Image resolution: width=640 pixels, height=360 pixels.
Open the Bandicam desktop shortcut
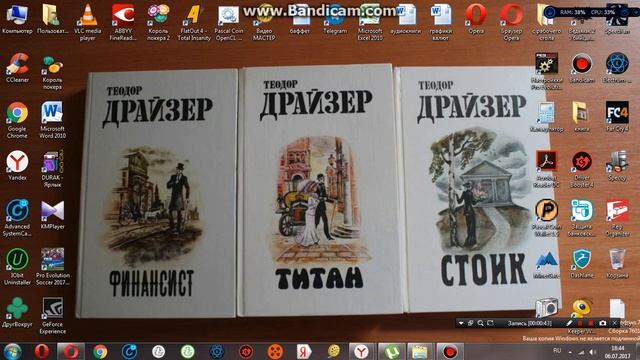(582, 68)
